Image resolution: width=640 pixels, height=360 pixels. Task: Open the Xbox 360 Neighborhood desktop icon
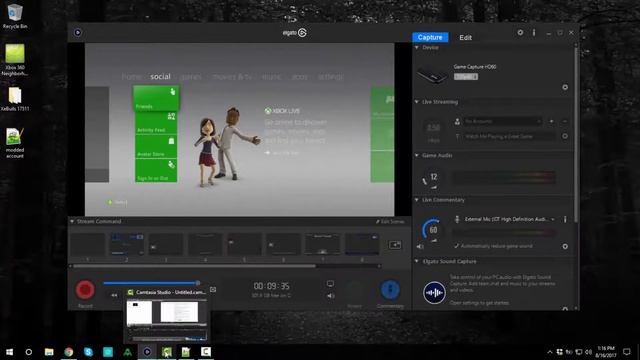coord(15,60)
